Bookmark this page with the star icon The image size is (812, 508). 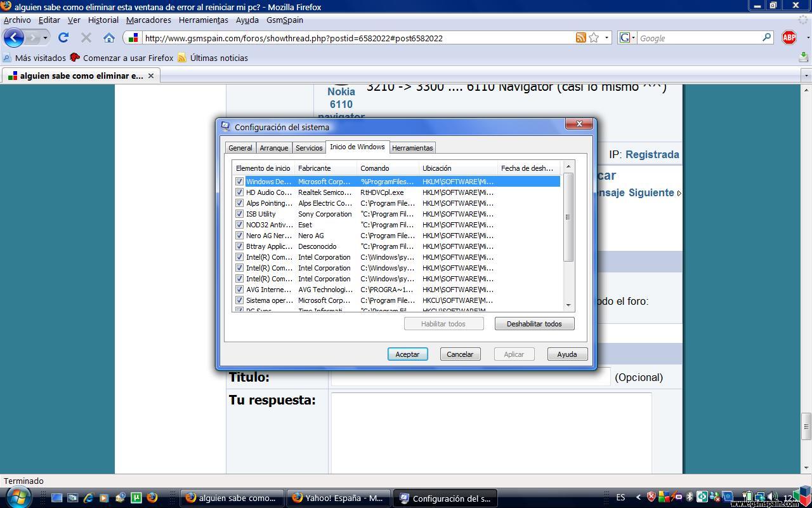tap(594, 38)
